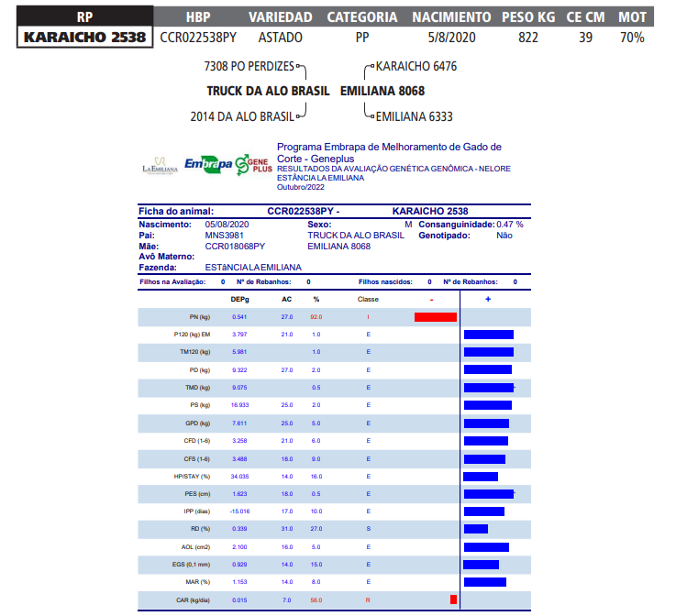Click the plus sign column header

[487, 299]
